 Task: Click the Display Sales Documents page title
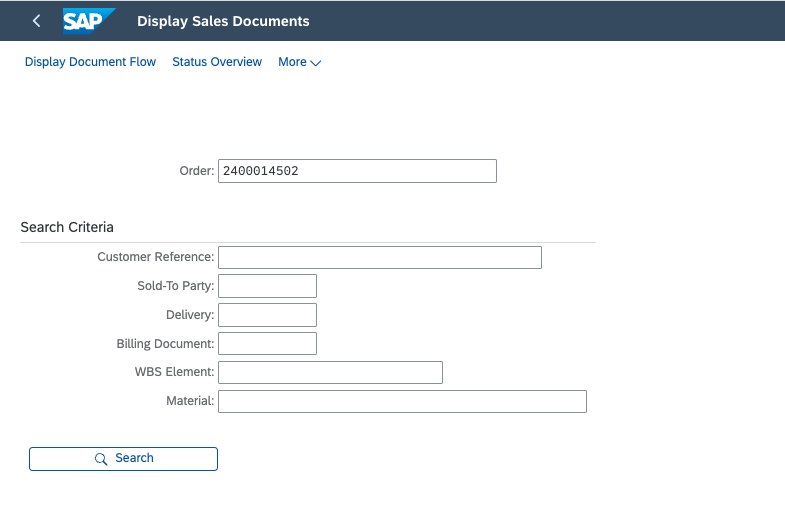pos(223,21)
